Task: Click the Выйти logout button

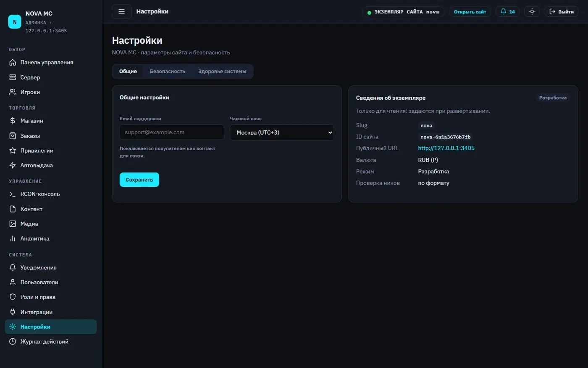Action: 562,12
